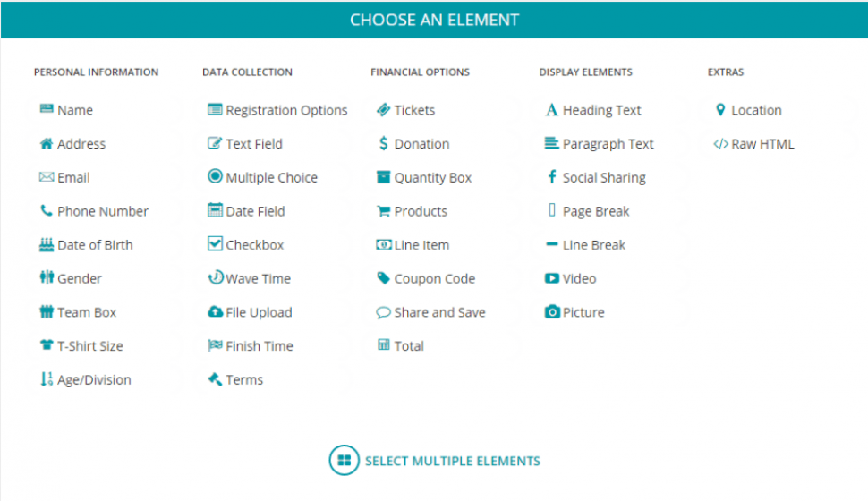Add a Checkbox element
Viewport: 868px width, 501px height.
pos(254,245)
